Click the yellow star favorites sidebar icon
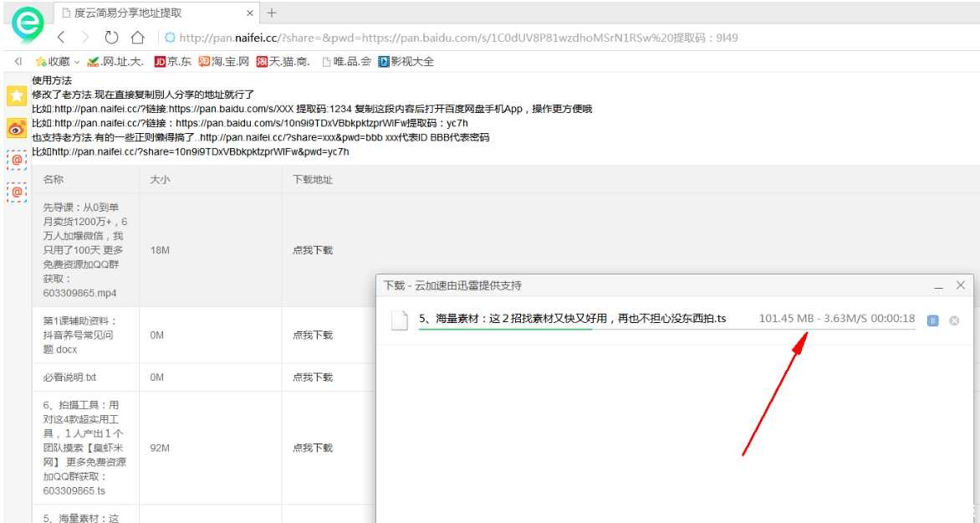This screenshot has height=523, width=980. tap(16, 95)
